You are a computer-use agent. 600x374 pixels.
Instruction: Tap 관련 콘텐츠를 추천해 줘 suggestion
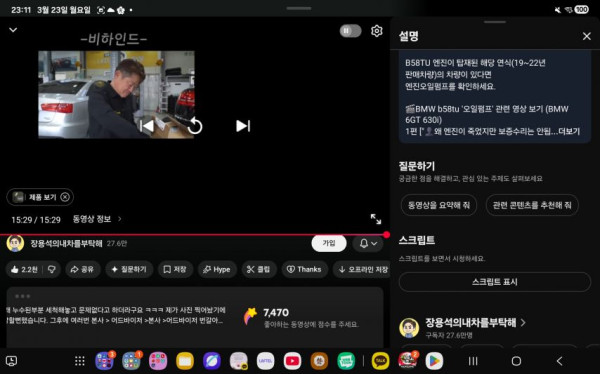coord(532,205)
